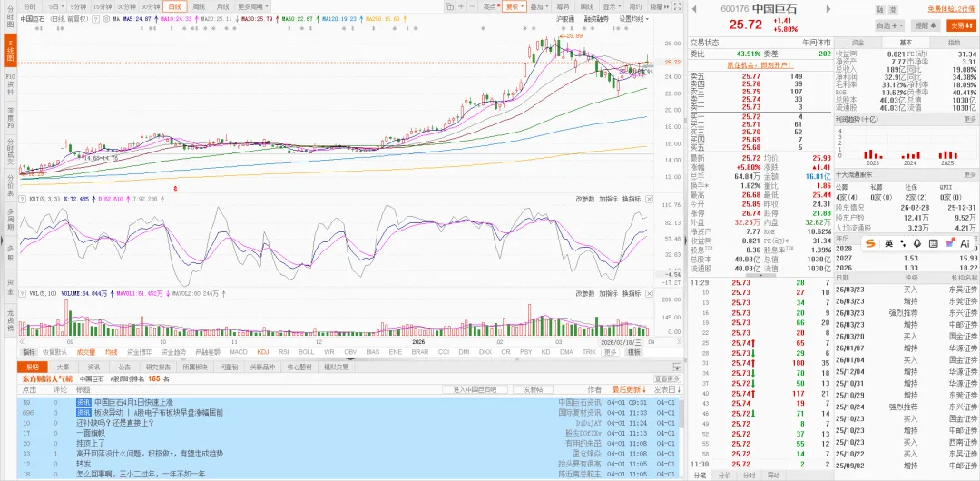Toggle the 融资融券 overlay
This screenshot has height=481, width=980.
[x=596, y=19]
